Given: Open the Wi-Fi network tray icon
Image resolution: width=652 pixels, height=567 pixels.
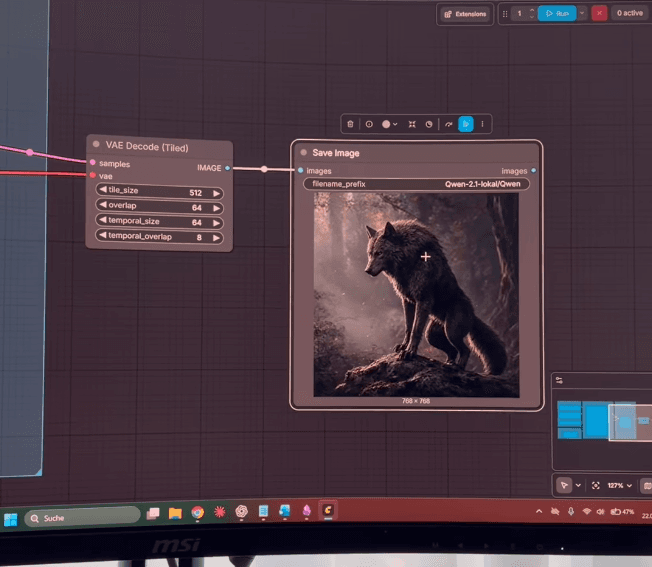Looking at the screenshot, I should tap(587, 511).
